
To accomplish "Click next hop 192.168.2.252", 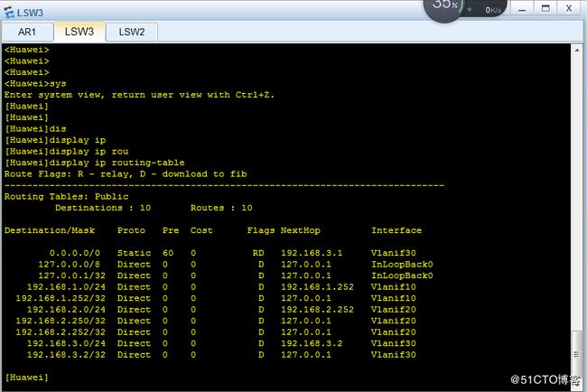I will coord(317,310).
